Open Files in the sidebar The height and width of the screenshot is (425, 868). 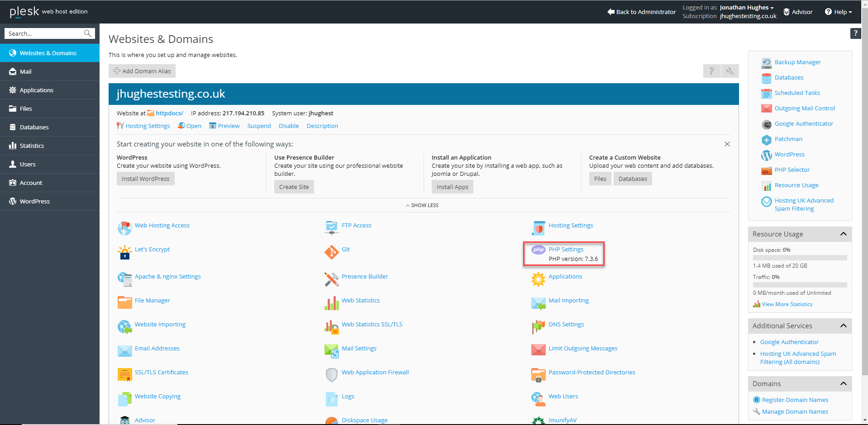(50, 109)
